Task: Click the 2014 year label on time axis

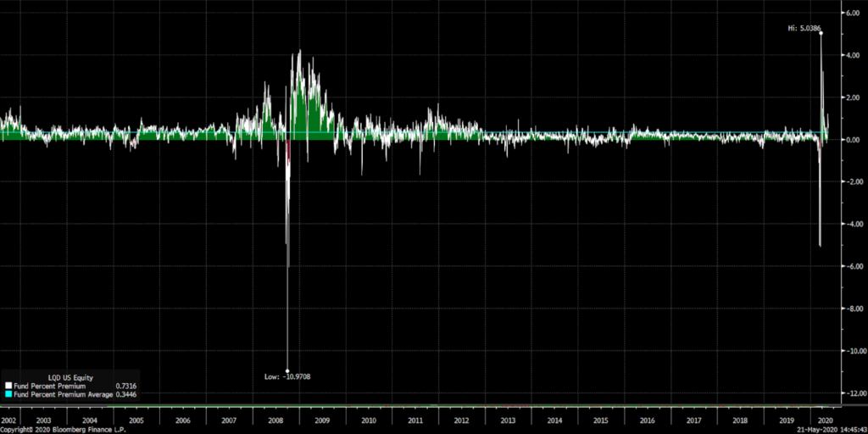Action: point(554,420)
